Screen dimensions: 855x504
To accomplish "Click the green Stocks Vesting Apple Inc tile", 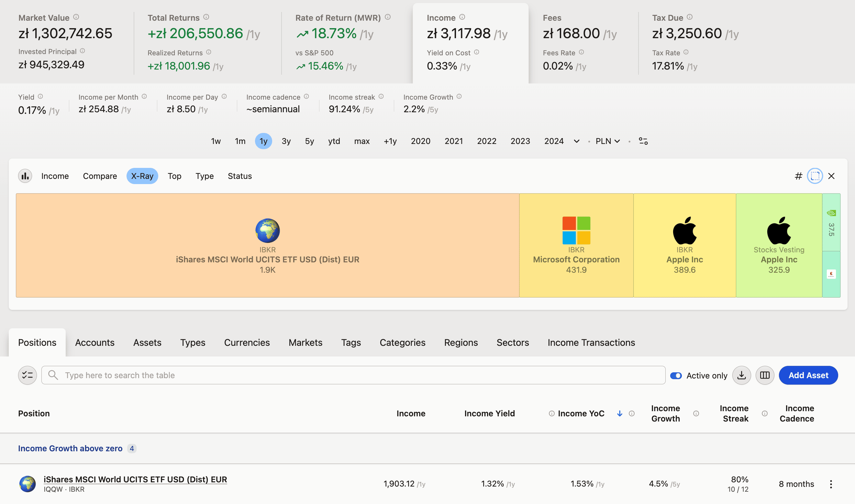I will click(779, 246).
